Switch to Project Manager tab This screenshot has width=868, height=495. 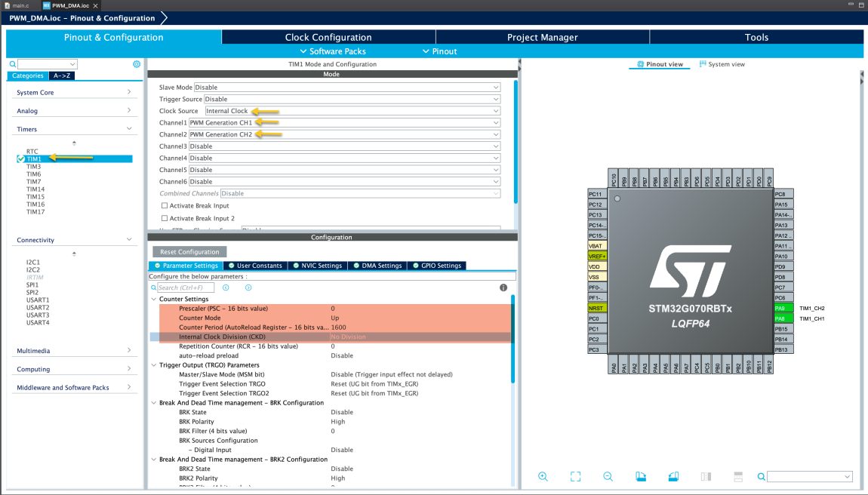point(543,37)
